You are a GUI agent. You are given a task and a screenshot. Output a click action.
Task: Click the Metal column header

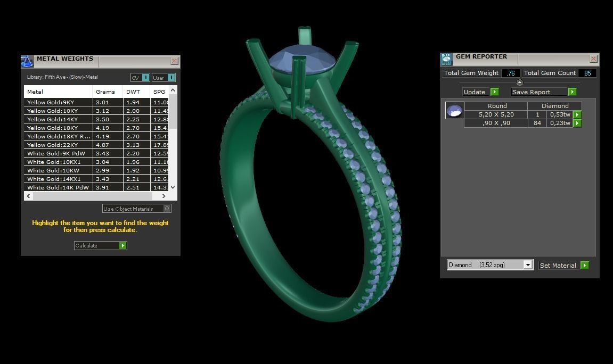pos(58,92)
